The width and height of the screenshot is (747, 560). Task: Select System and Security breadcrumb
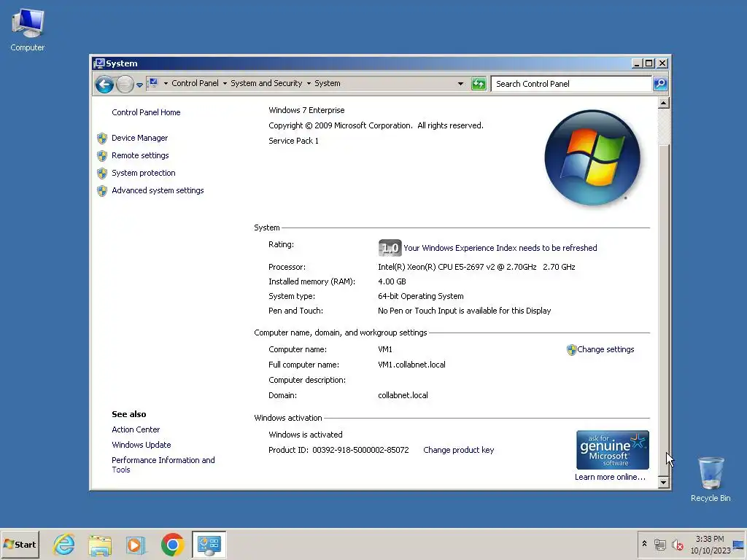(x=266, y=83)
